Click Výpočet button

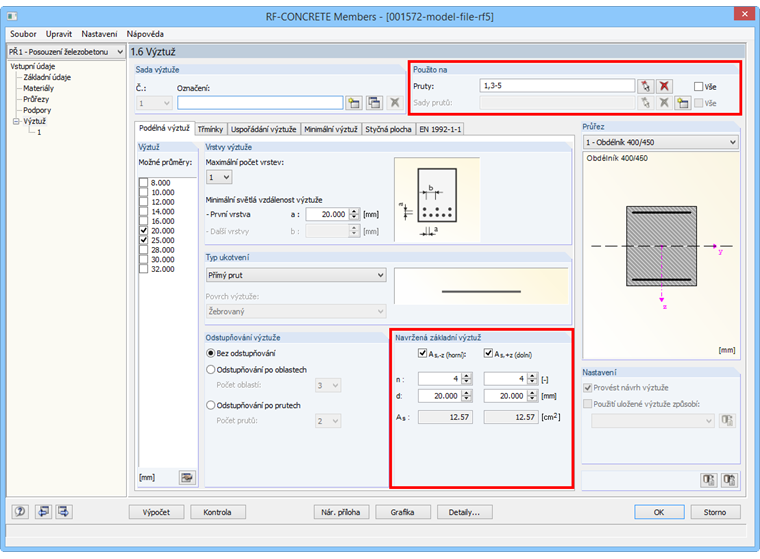pos(156,512)
